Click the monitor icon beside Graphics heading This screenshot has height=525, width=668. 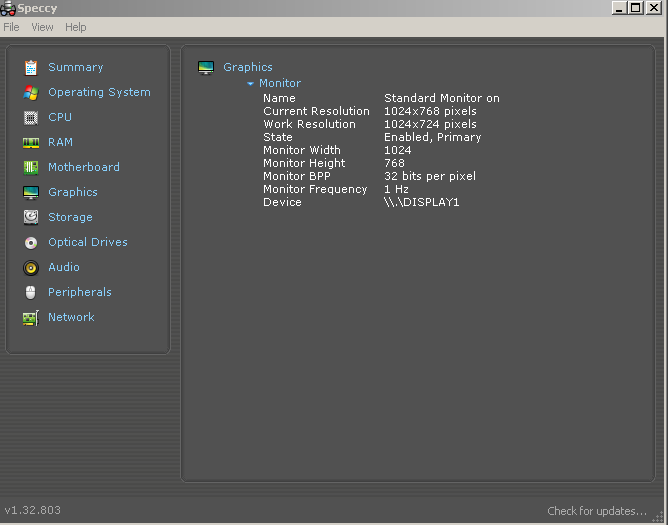(x=206, y=67)
